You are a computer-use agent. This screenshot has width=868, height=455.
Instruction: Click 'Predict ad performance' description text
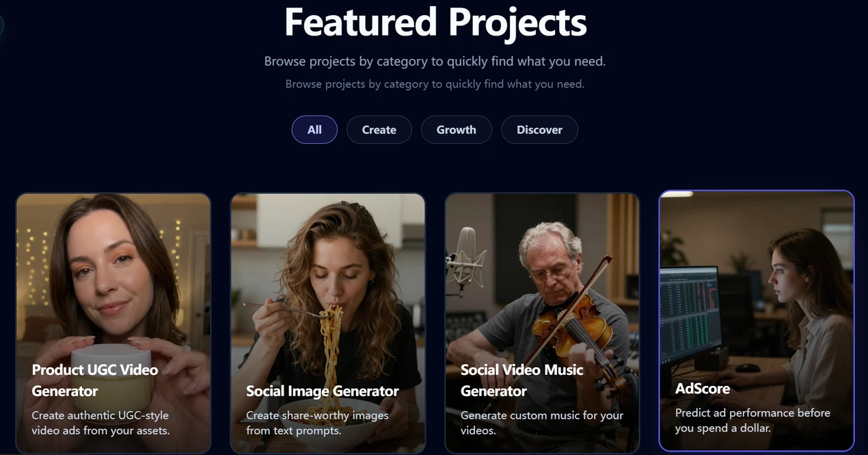pos(752,420)
